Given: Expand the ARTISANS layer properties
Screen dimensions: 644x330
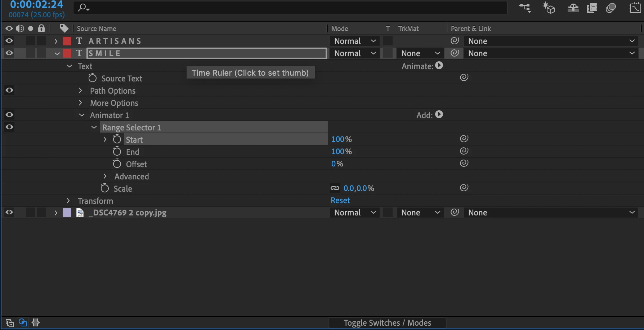Looking at the screenshot, I should click(x=56, y=41).
